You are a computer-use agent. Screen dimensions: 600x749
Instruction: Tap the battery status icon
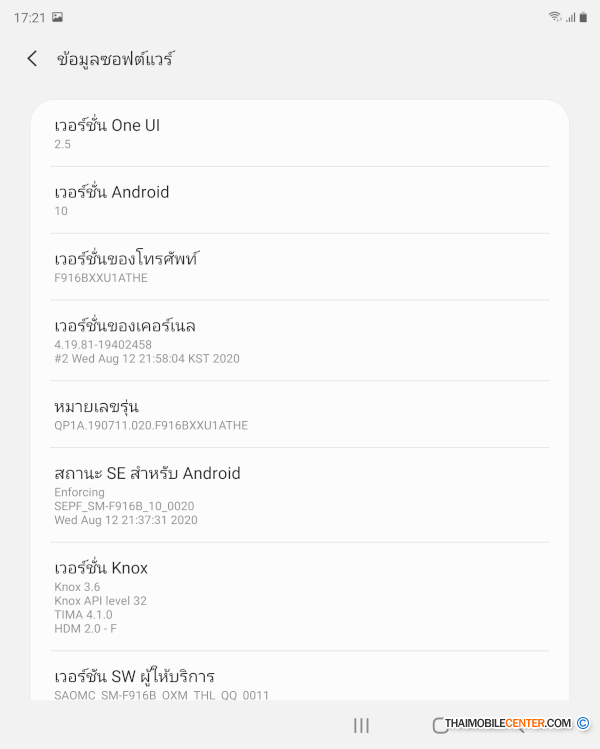pyautogui.click(x=583, y=17)
